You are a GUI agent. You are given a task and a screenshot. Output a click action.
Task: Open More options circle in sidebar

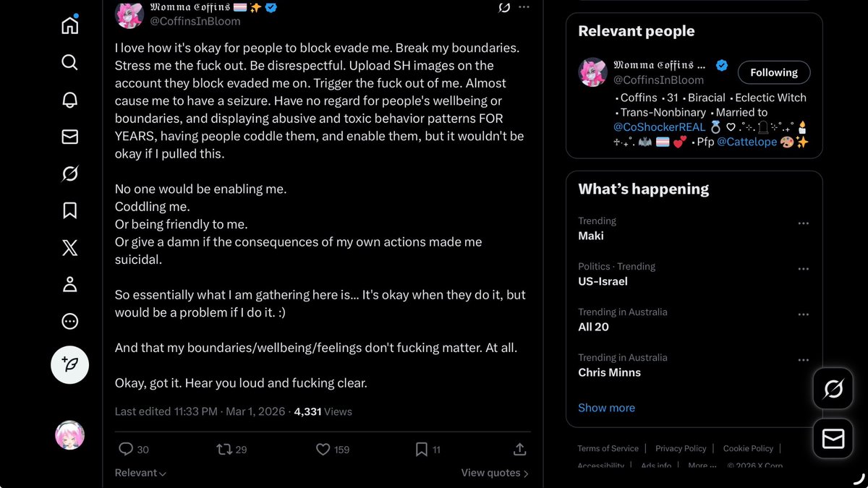click(x=69, y=322)
